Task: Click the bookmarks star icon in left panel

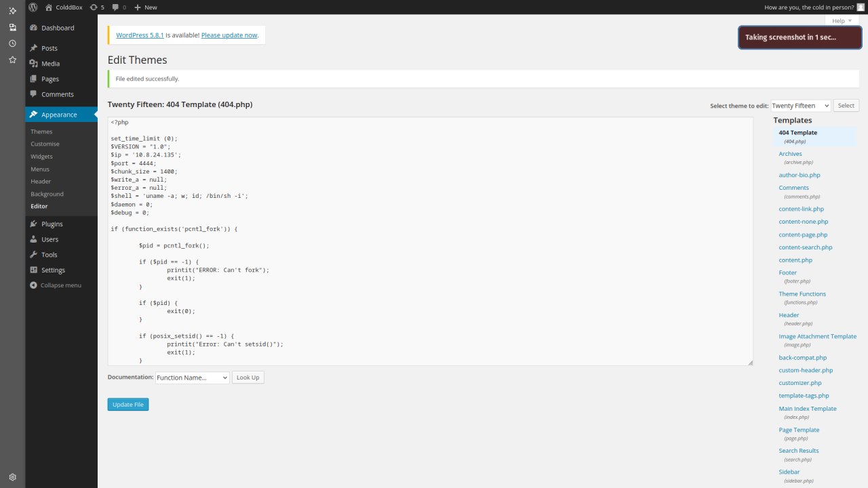Action: tap(12, 60)
